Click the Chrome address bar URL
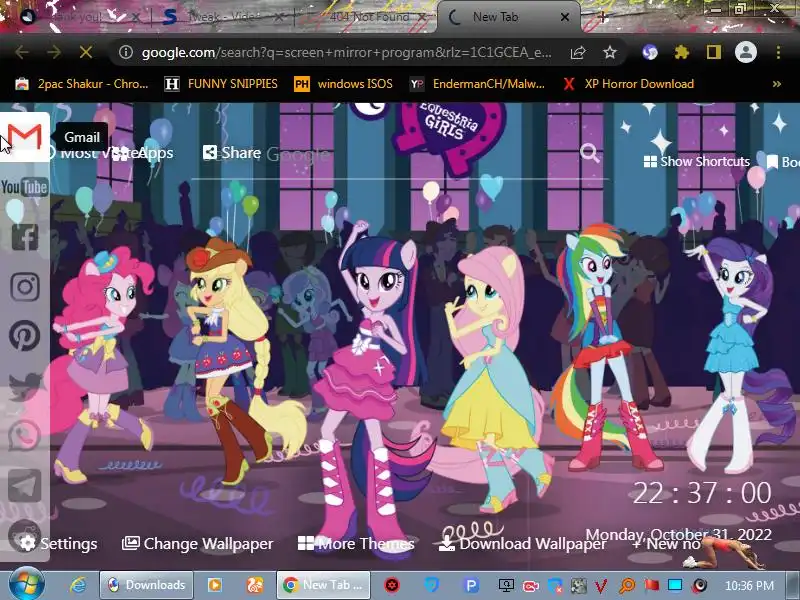800x600 pixels. (346, 52)
